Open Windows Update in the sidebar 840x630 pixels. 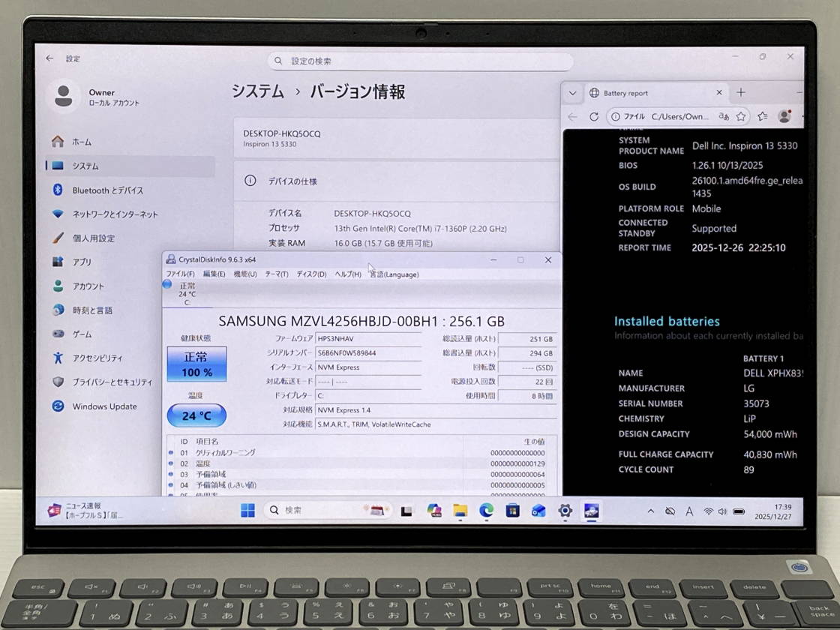[x=104, y=406]
